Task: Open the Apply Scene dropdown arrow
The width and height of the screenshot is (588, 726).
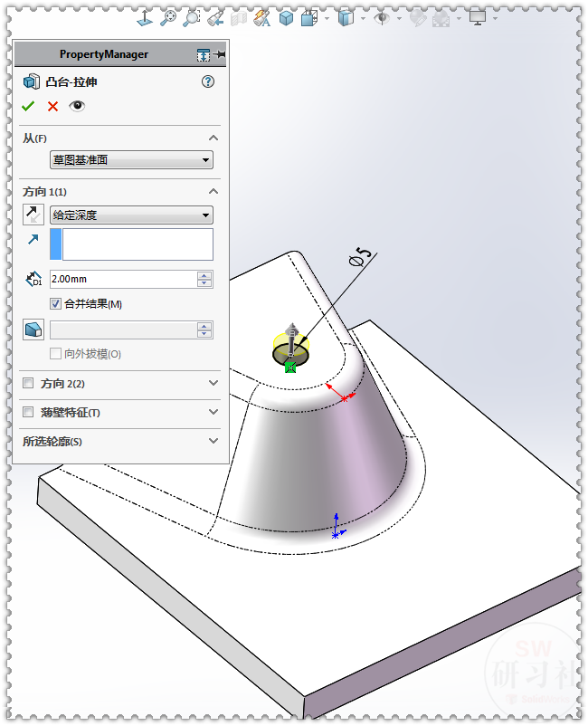Action: pyautogui.click(x=459, y=18)
